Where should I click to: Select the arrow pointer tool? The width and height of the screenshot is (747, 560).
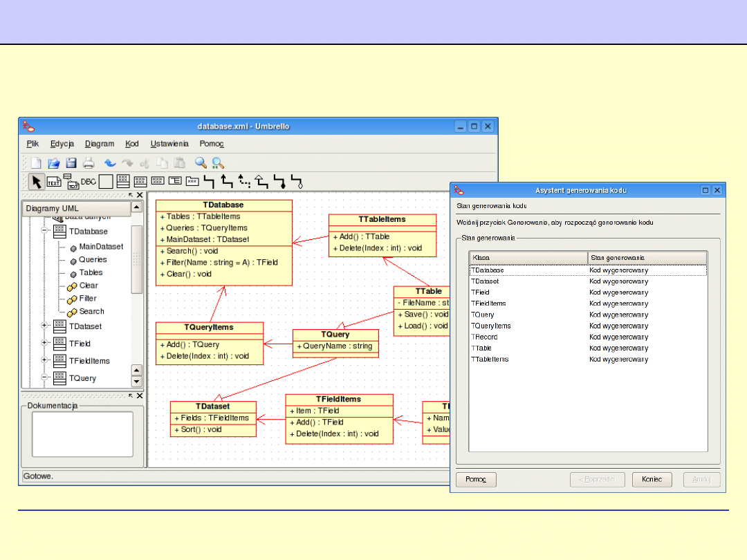(x=37, y=182)
